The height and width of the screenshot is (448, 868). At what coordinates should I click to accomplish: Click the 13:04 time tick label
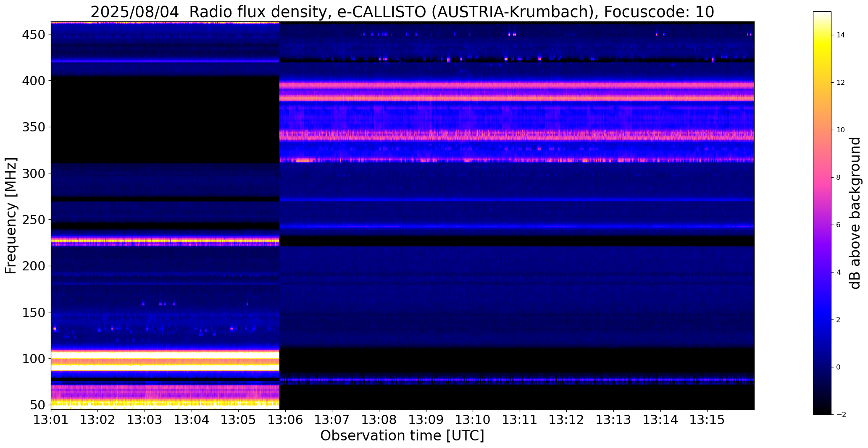pos(192,419)
